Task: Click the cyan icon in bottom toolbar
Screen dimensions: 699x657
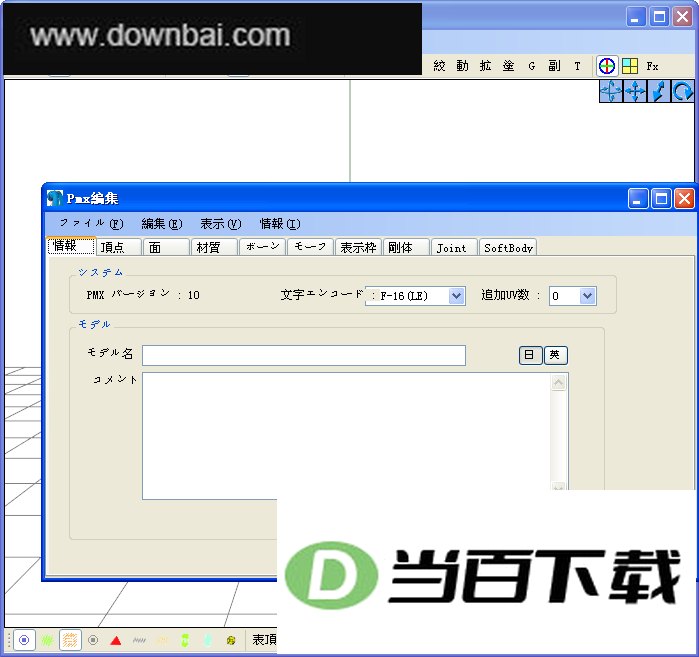Action: tap(208, 641)
